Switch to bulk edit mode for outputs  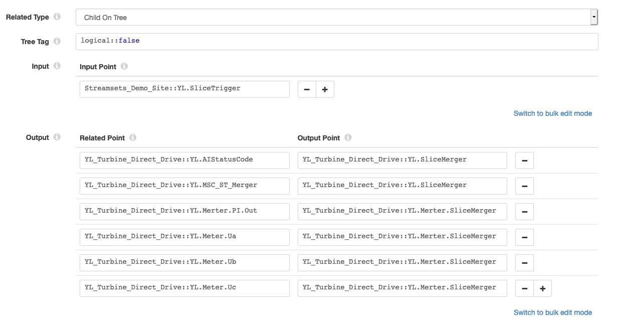coord(552,312)
